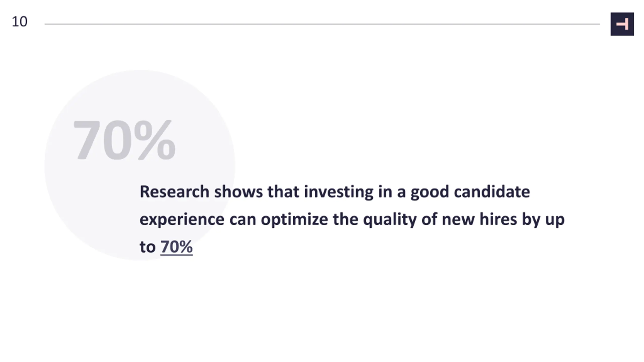The image size is (644, 362).
Task: Click the digit 7 in the large grey figure
Action: click(x=86, y=140)
